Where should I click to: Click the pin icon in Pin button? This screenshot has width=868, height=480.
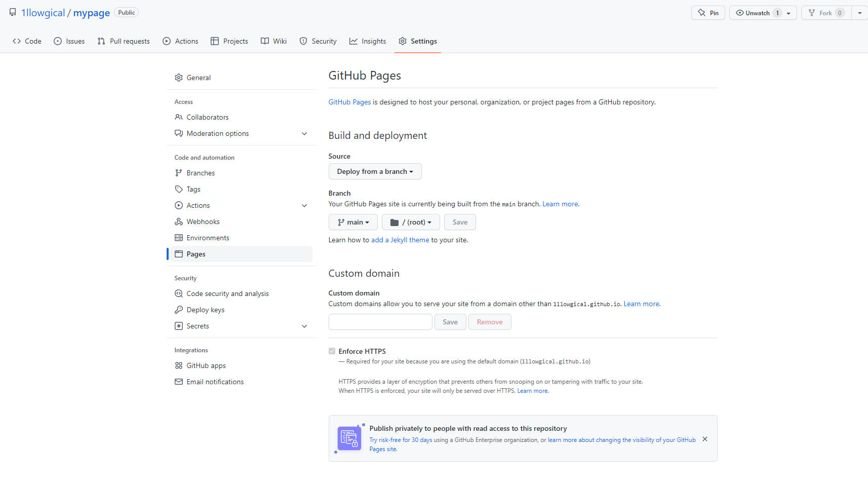[x=701, y=13]
